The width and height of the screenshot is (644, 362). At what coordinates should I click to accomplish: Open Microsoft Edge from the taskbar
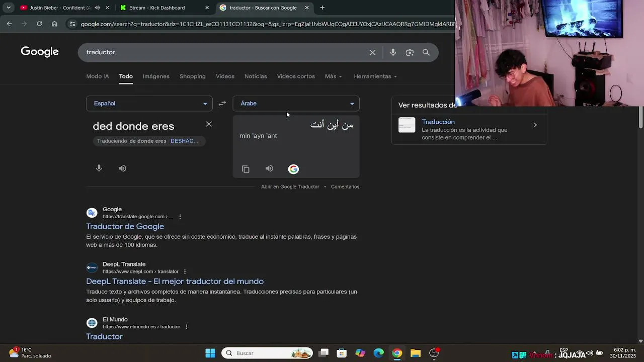[379, 353]
